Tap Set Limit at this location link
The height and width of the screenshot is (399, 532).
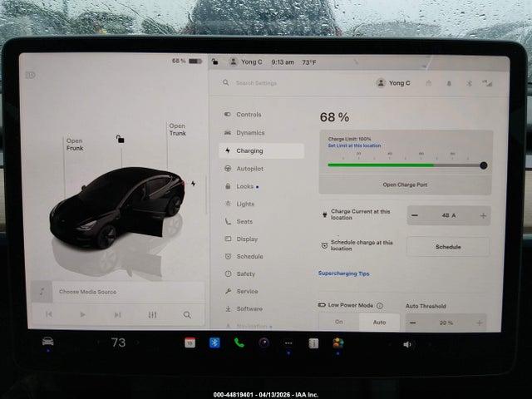pos(354,145)
